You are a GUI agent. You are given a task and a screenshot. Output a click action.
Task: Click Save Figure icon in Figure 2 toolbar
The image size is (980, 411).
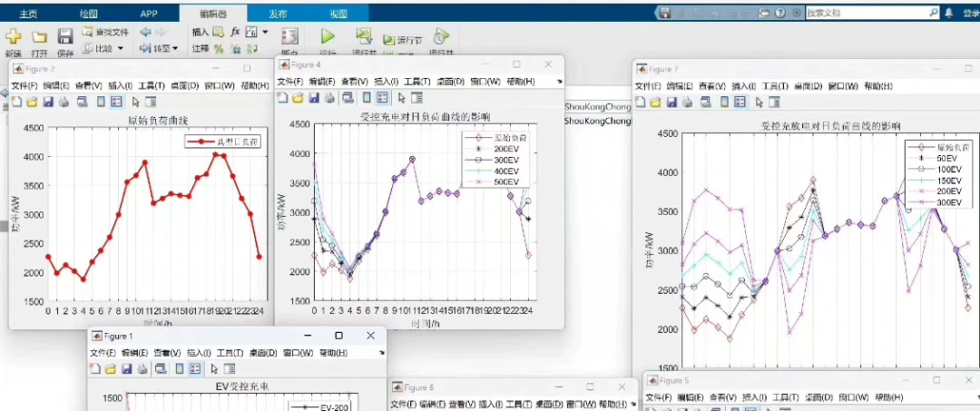(x=47, y=102)
